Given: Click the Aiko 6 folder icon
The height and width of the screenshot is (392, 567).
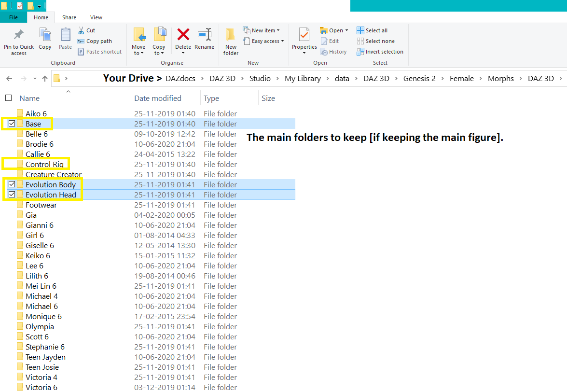Looking at the screenshot, I should point(20,113).
